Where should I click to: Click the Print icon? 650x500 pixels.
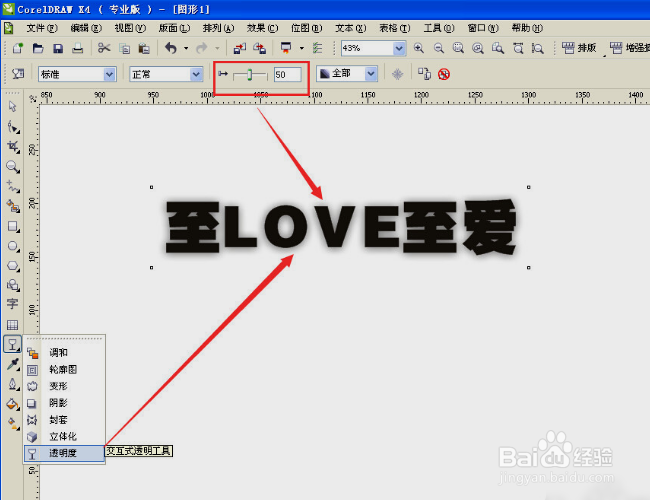tap(78, 48)
